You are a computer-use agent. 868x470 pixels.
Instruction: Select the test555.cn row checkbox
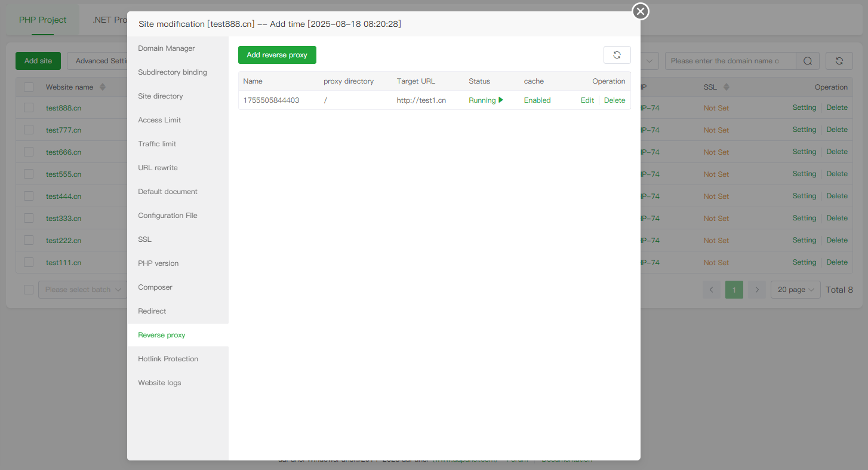click(29, 174)
